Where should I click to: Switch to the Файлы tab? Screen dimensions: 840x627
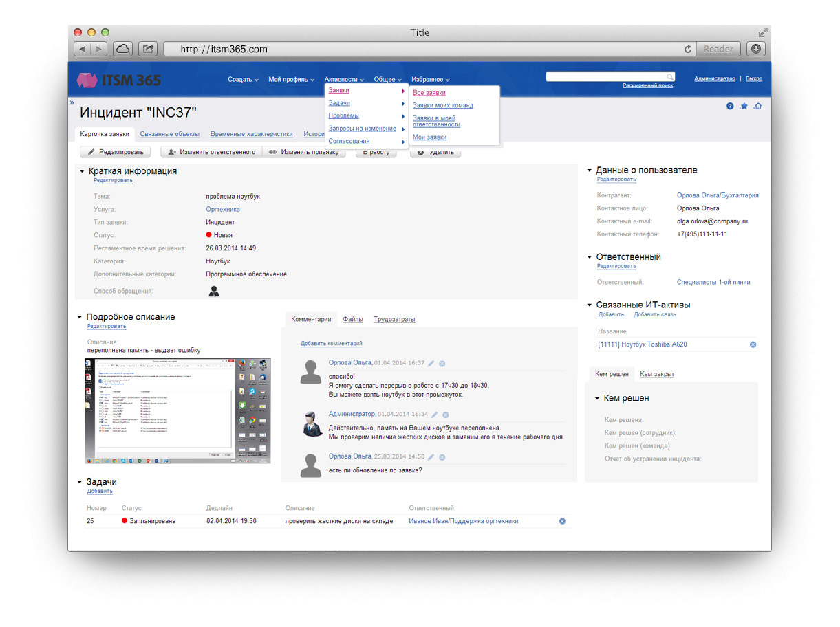click(x=353, y=319)
